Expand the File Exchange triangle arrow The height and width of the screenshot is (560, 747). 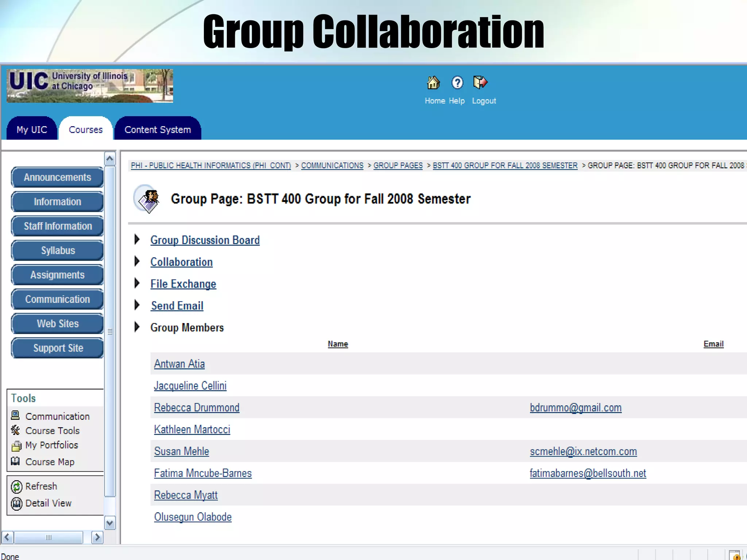(x=137, y=283)
